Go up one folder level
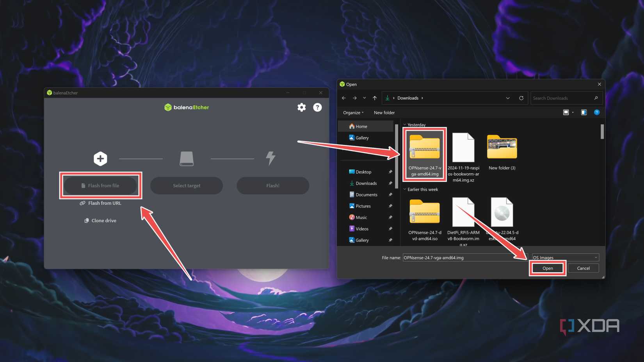 click(x=375, y=98)
